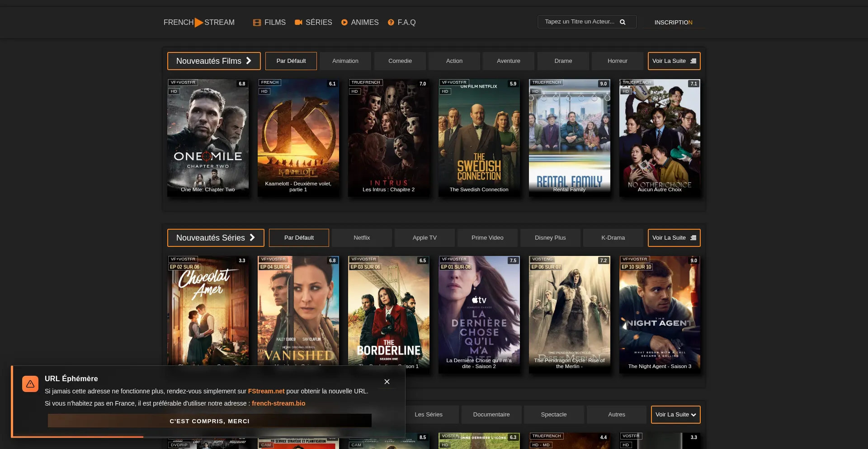Open the F.A.Q page

point(401,22)
